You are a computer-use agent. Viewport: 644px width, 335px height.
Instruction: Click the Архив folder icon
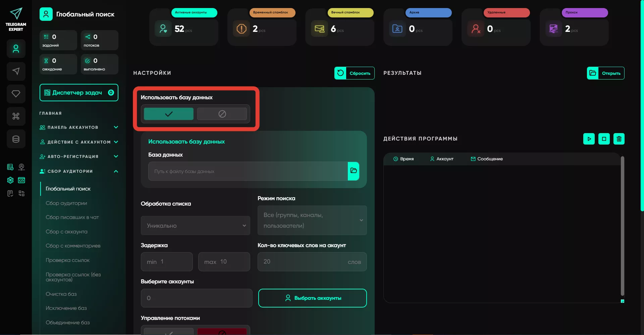[x=397, y=29]
